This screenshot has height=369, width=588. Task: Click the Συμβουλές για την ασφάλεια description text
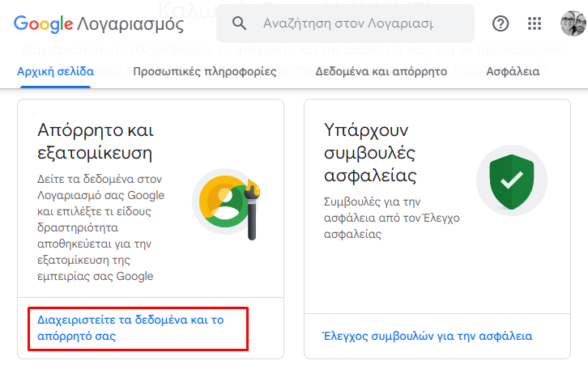(391, 218)
